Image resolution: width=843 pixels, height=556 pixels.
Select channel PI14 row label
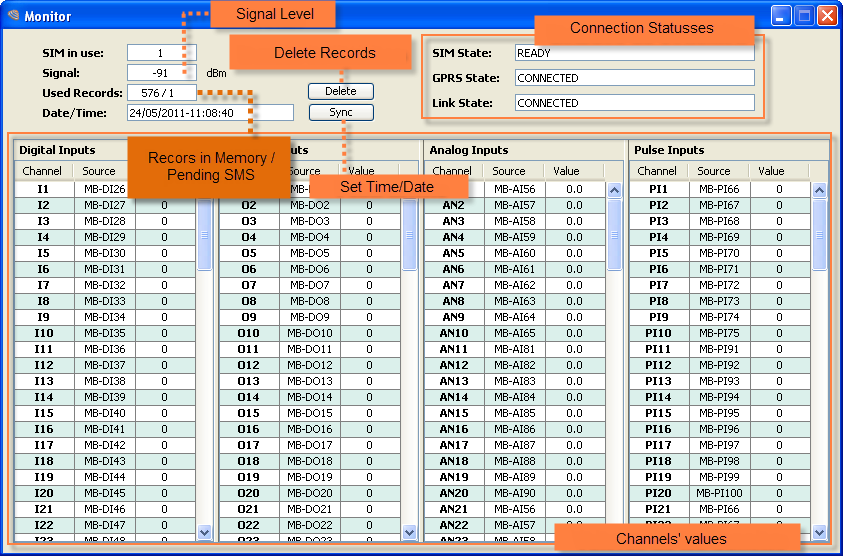point(659,397)
